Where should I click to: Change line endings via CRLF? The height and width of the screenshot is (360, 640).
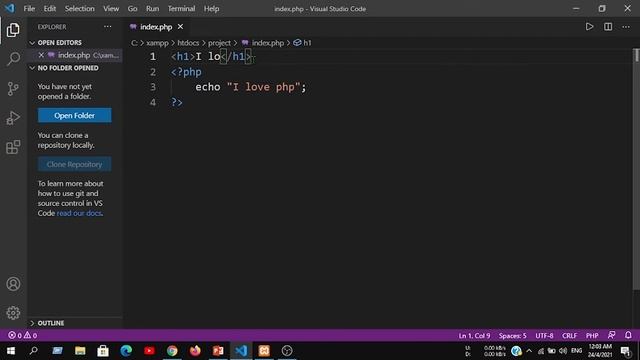[x=569, y=336]
